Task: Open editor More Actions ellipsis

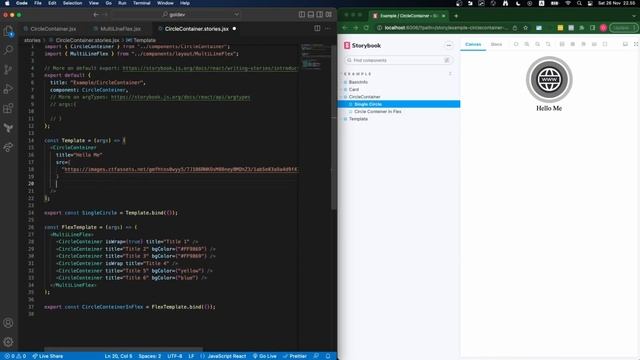Action: click(328, 29)
